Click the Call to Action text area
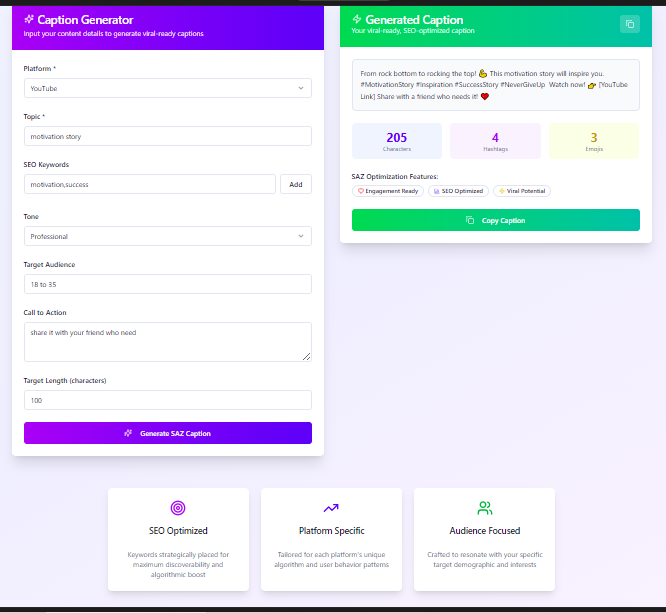 168,342
